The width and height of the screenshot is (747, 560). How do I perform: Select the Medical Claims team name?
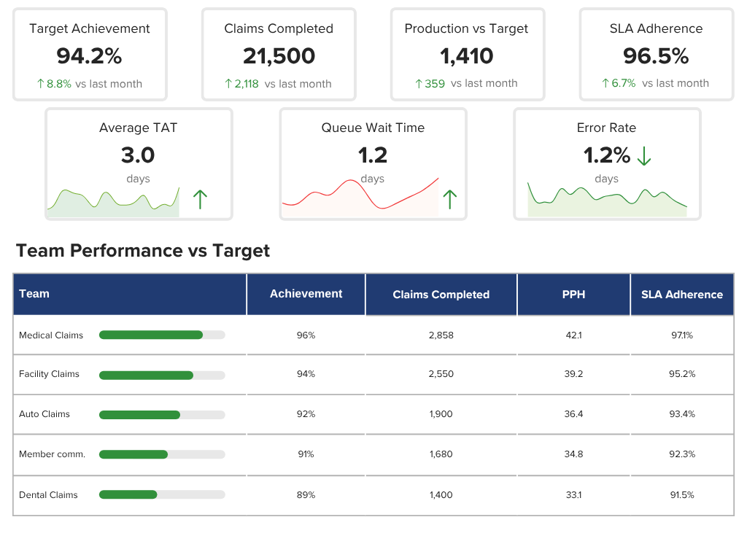[51, 335]
